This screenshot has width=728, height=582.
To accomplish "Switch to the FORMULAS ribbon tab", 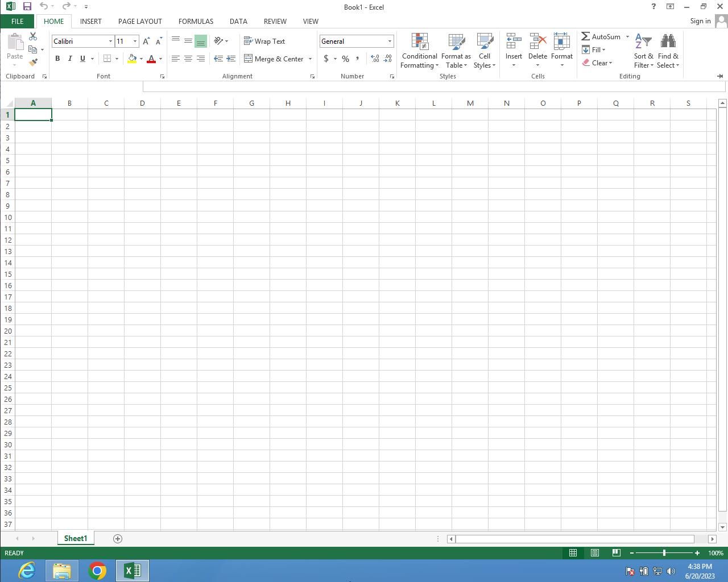I will (x=196, y=21).
